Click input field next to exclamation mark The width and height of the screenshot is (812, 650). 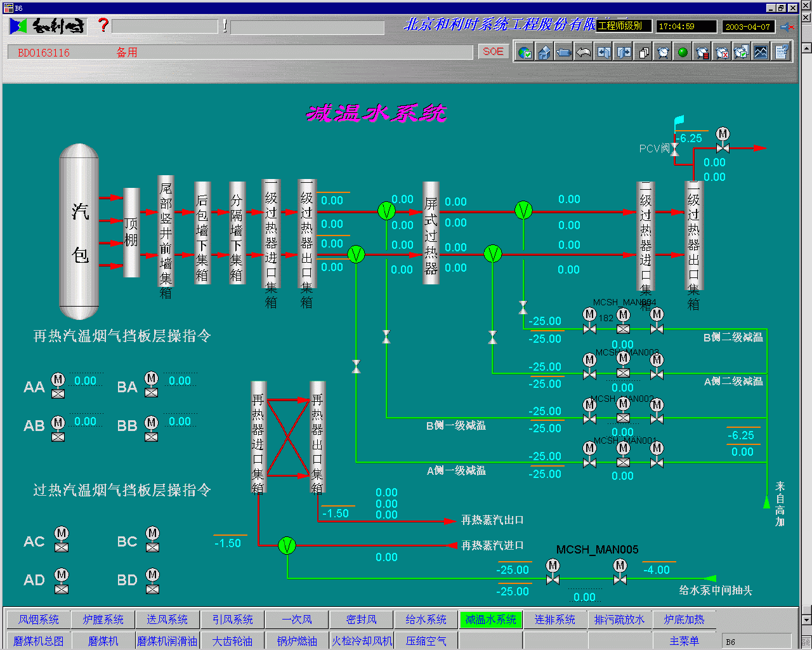tap(308, 27)
